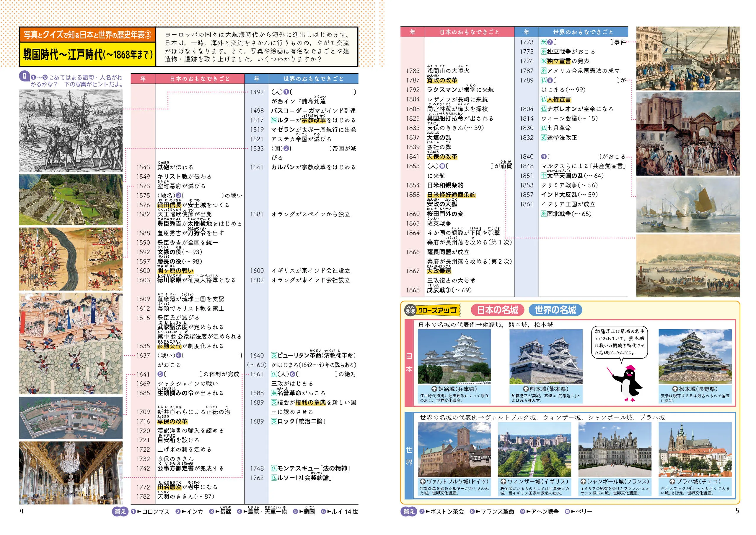Click the 答え badge before ボストン茶会
Viewport: 756px width, 535px height.
click(409, 512)
